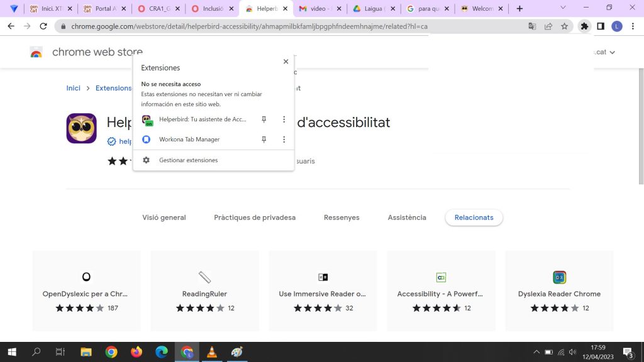Open the side panel icon
This screenshot has height=362, width=644.
(601, 26)
